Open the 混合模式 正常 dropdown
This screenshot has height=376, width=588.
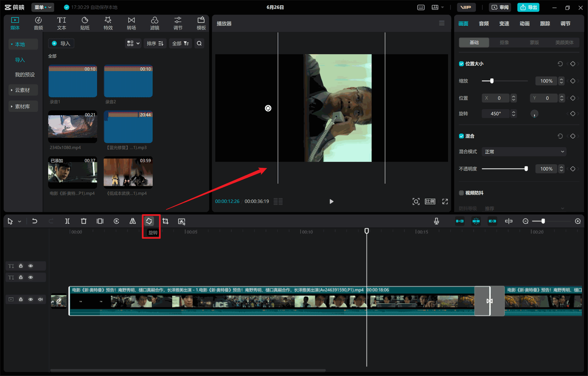524,152
